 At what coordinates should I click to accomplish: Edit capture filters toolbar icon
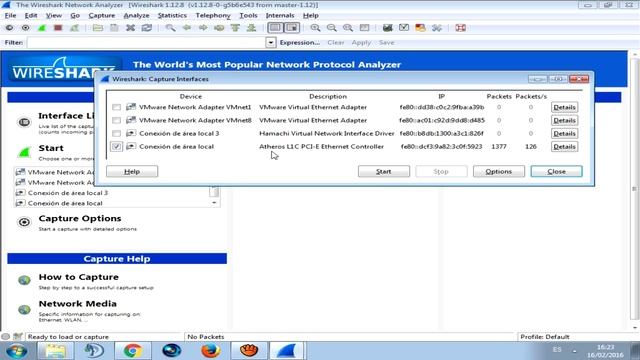(x=388, y=28)
